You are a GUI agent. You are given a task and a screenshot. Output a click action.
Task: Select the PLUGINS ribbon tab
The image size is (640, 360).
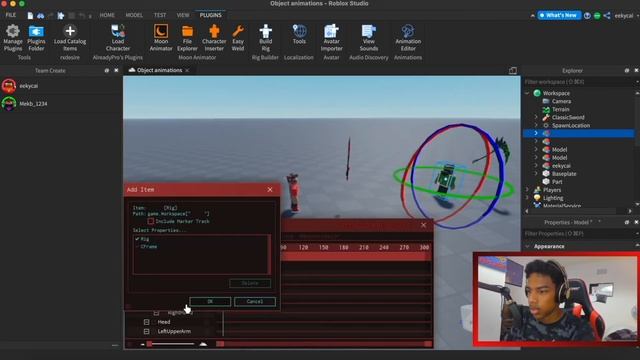point(211,15)
